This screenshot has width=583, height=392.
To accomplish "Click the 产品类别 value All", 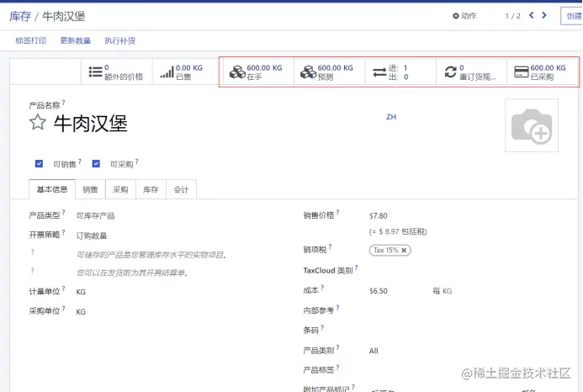I will pyautogui.click(x=374, y=351).
